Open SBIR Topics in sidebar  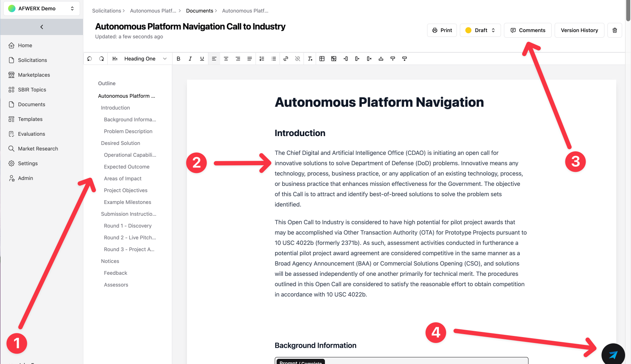coord(32,90)
